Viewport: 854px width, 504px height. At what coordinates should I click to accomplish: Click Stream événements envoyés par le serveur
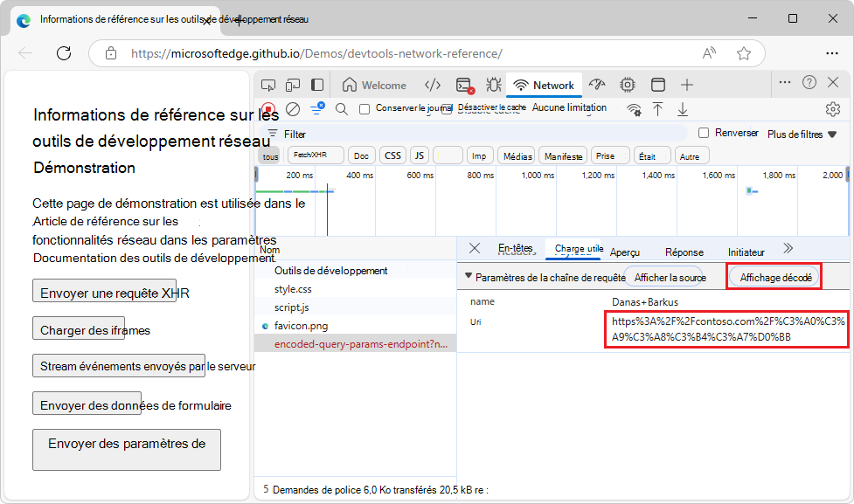[119, 366]
